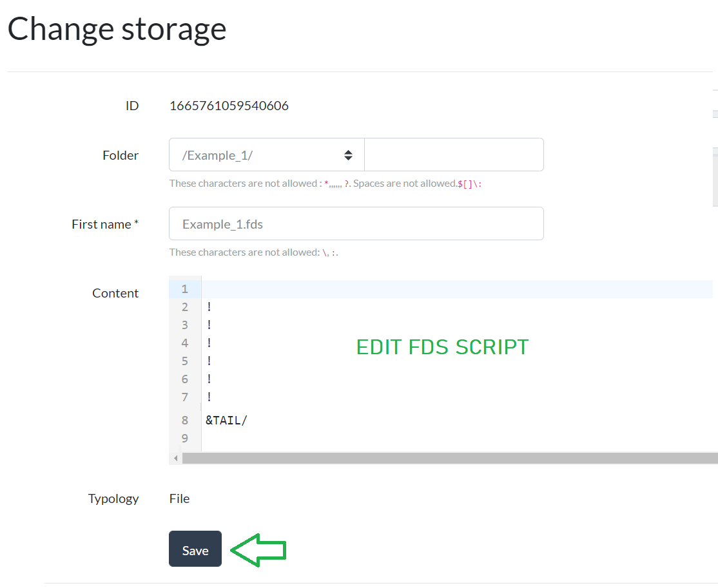Click the up-down stepper arrows on Folder selector
Viewport: 718px width, 588px height.
[348, 155]
